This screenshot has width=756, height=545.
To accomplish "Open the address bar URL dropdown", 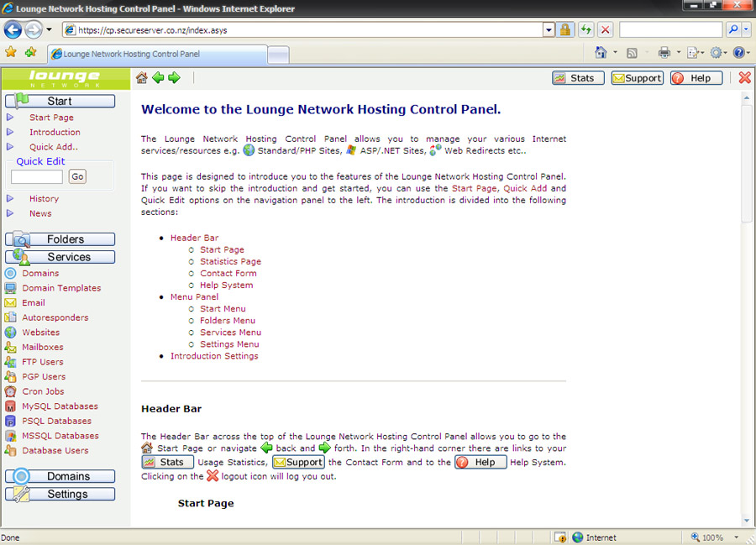I will tap(549, 29).
